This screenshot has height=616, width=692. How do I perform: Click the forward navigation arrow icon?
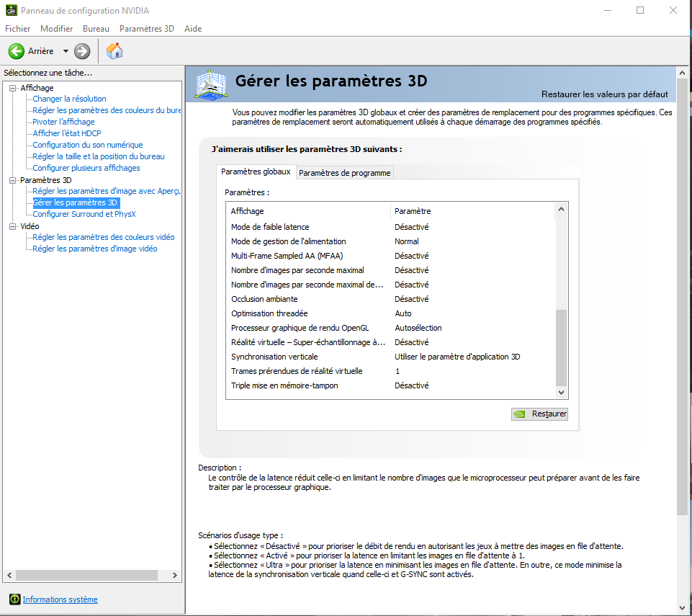click(x=82, y=51)
